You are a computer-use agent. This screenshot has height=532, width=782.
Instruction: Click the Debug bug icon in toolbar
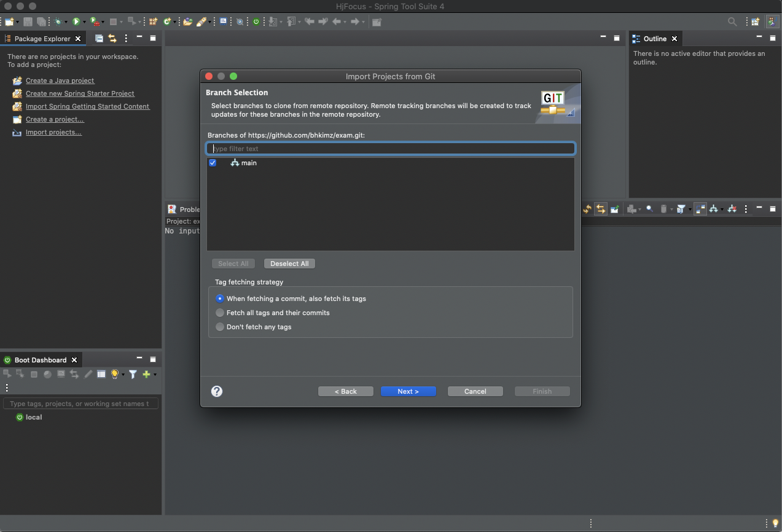click(x=58, y=22)
